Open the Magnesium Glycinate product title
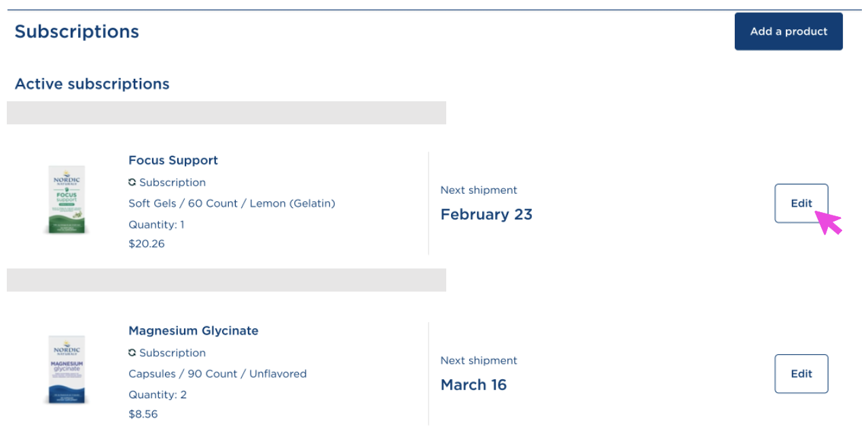 click(193, 331)
